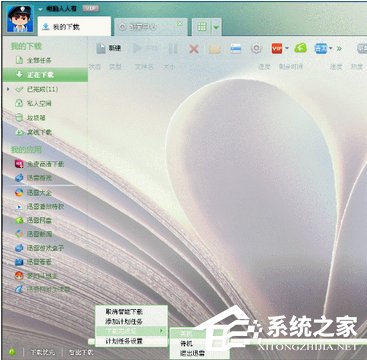367x360 pixels.
Task: Choose 计划任务设置 in the context menu
Action: [x=131, y=341]
